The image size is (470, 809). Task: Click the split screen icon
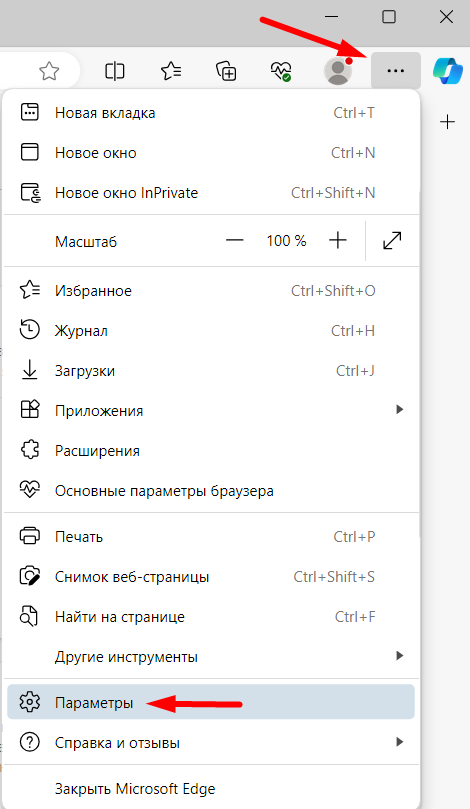(115, 71)
